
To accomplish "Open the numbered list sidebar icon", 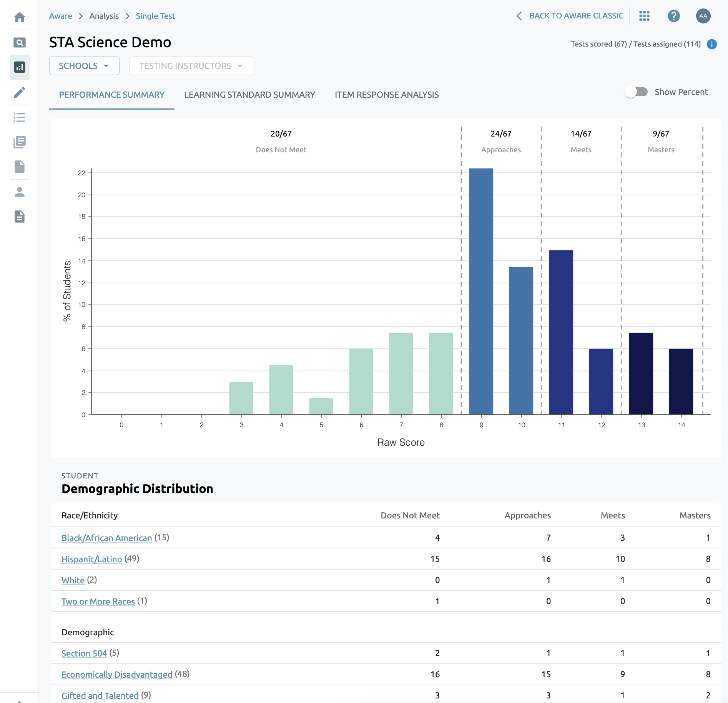I will [x=20, y=117].
